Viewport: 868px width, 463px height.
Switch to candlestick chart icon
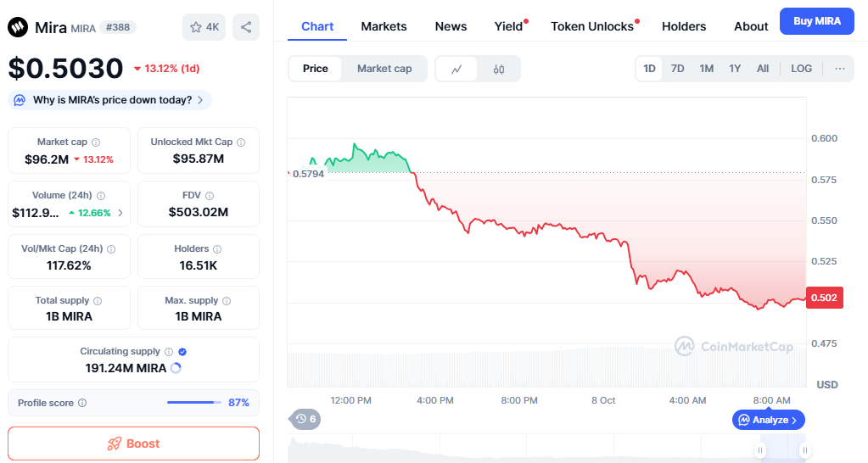pyautogui.click(x=499, y=69)
